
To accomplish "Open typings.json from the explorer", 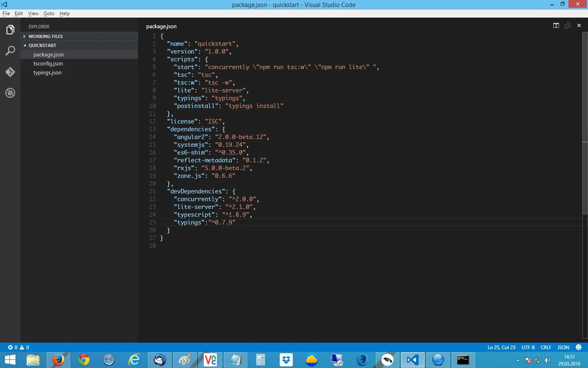I will [x=79, y=72].
